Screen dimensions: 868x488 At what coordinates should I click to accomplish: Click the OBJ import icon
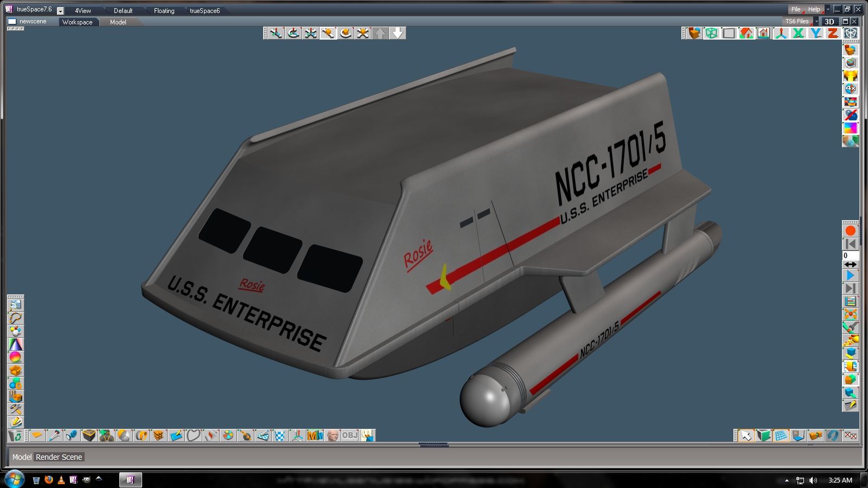(350, 435)
